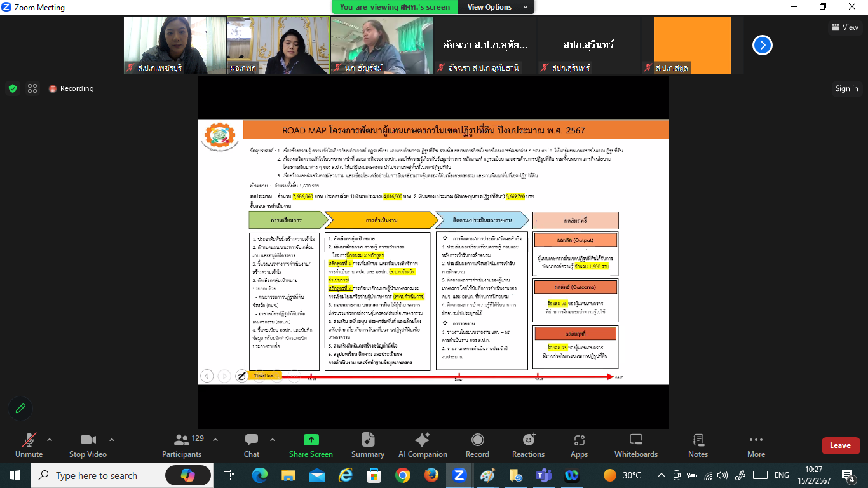Expand video options arrow beside Stop Video

pos(112,440)
